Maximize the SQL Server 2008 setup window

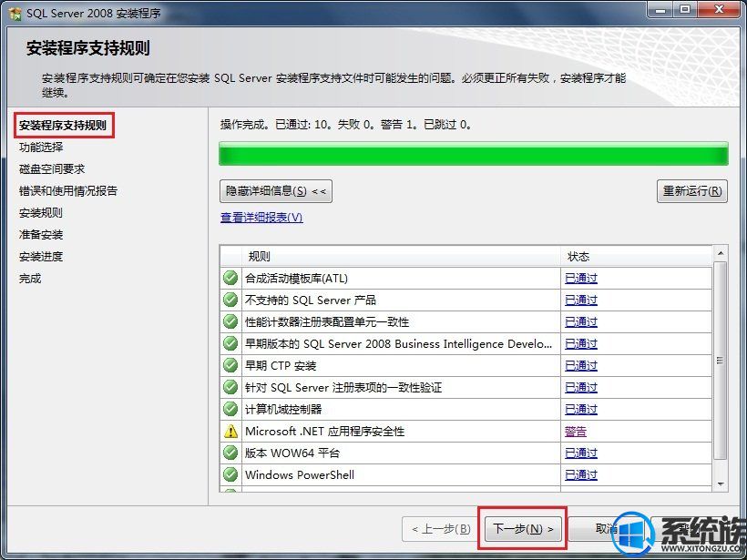tap(685, 9)
